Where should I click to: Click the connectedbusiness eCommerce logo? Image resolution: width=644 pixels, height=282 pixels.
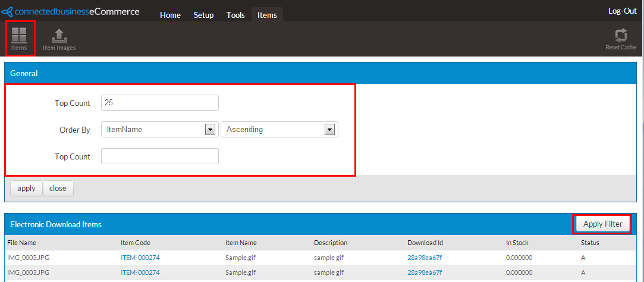[x=71, y=11]
